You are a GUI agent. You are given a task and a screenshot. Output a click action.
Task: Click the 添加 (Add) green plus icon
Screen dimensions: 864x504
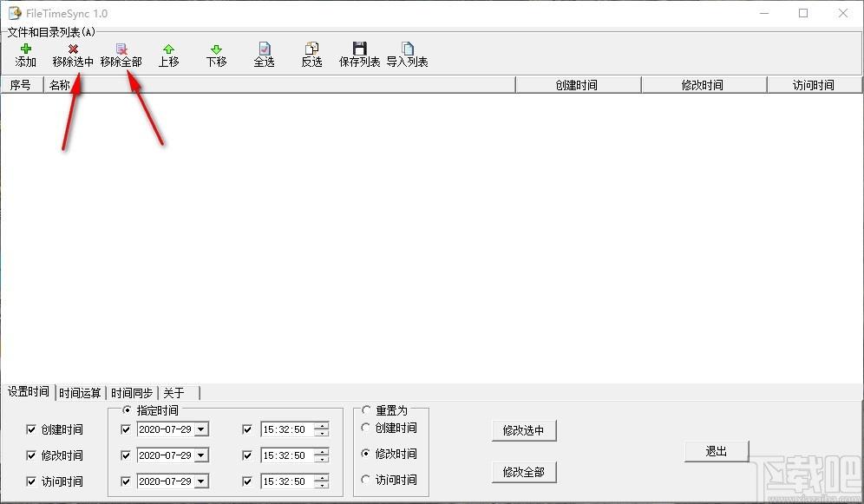pyautogui.click(x=25, y=49)
